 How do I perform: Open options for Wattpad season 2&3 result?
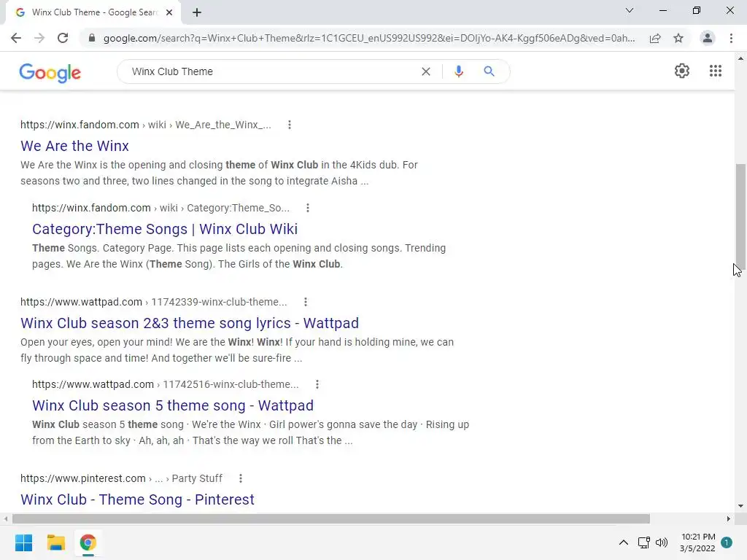click(x=306, y=302)
